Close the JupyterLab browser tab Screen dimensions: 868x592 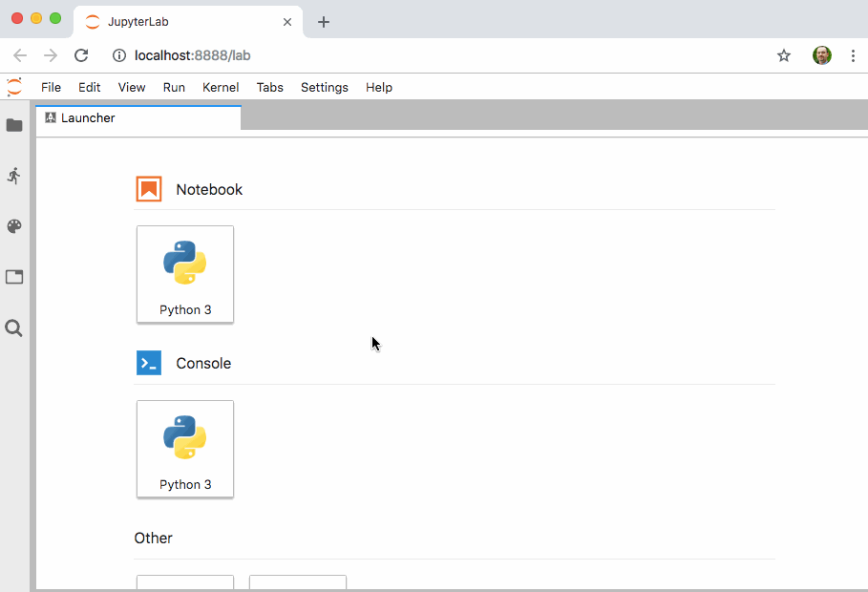pyautogui.click(x=287, y=22)
